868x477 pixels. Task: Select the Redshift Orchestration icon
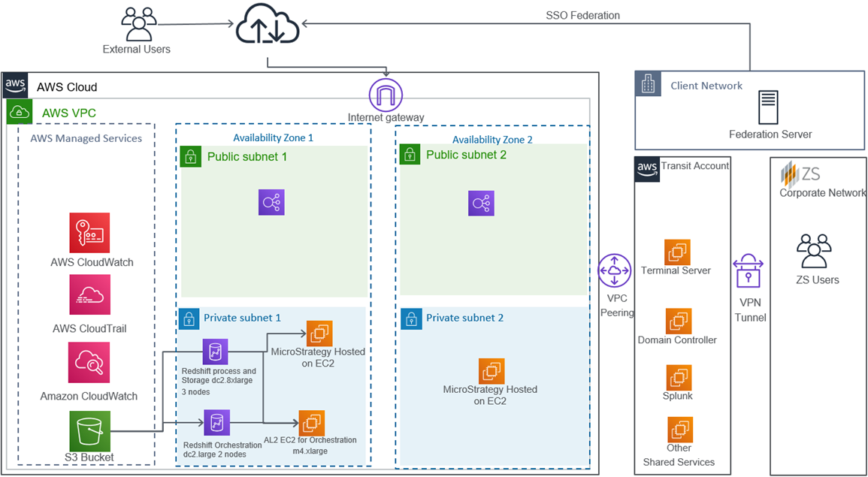click(x=216, y=423)
